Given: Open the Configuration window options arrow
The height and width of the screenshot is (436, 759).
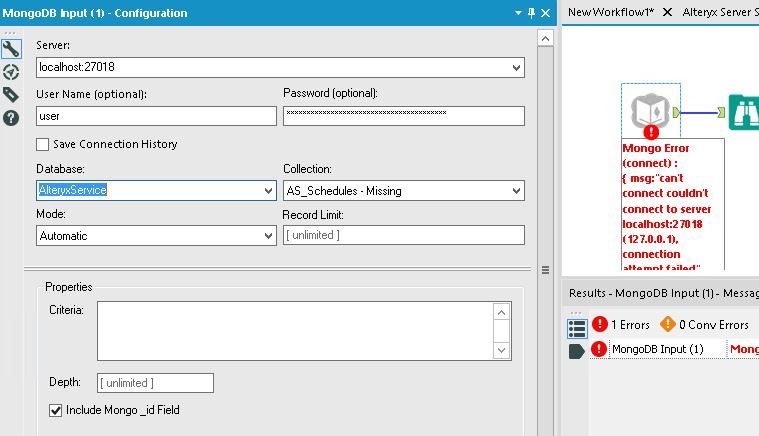Looking at the screenshot, I should click(x=518, y=13).
